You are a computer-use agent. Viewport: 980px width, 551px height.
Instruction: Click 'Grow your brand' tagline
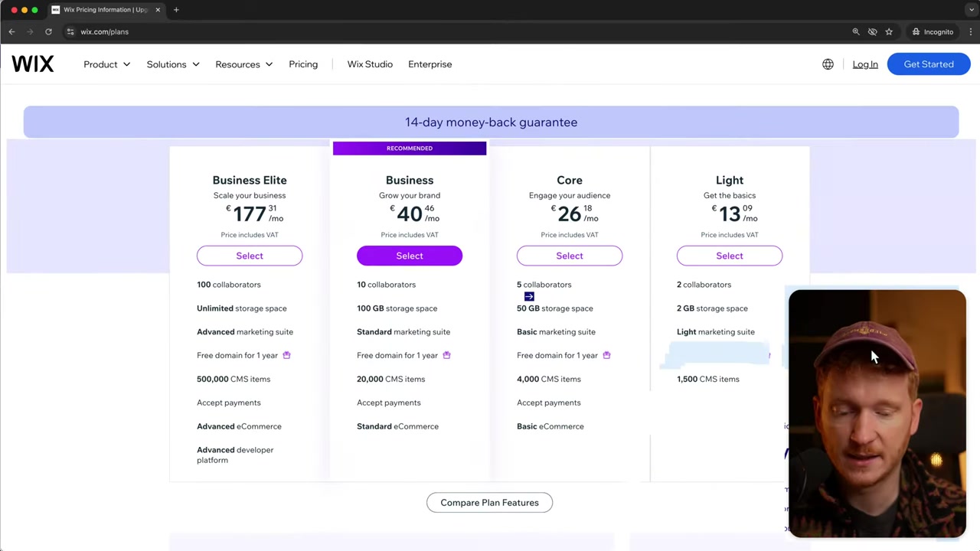(x=410, y=195)
